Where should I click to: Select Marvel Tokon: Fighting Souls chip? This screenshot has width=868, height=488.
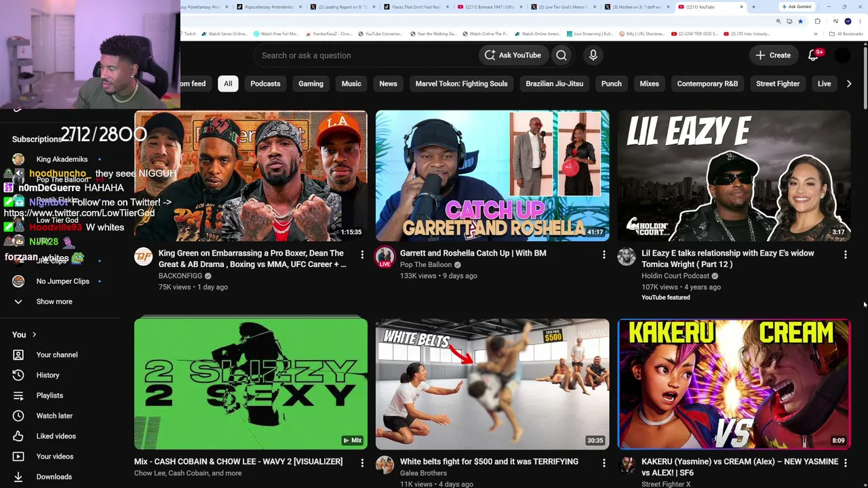pyautogui.click(x=461, y=84)
